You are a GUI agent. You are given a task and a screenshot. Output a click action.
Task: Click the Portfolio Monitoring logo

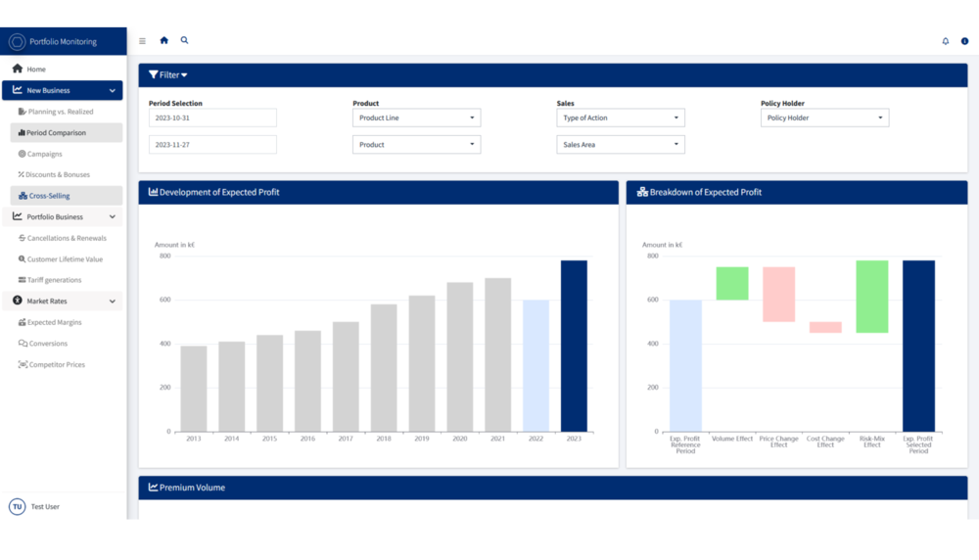click(x=18, y=42)
